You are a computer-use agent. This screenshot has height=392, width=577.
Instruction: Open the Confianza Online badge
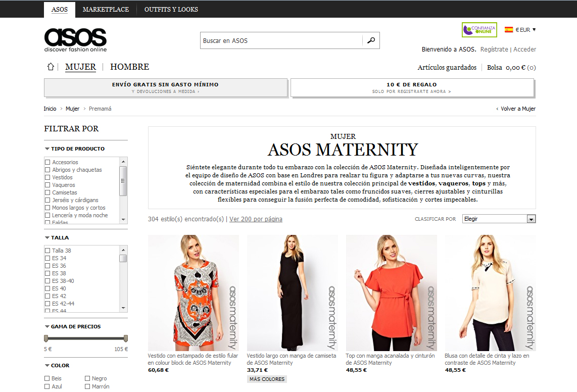(x=479, y=30)
